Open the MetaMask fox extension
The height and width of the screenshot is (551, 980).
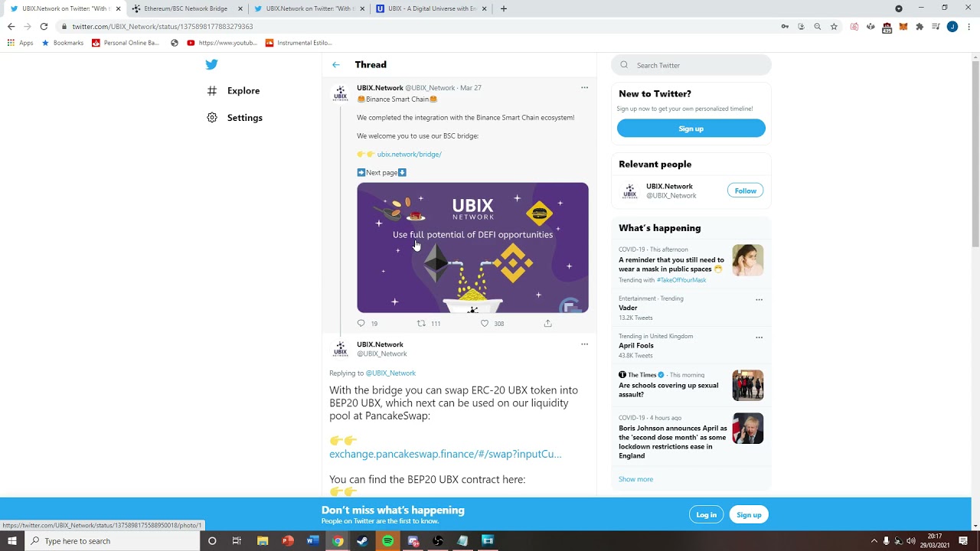903,27
